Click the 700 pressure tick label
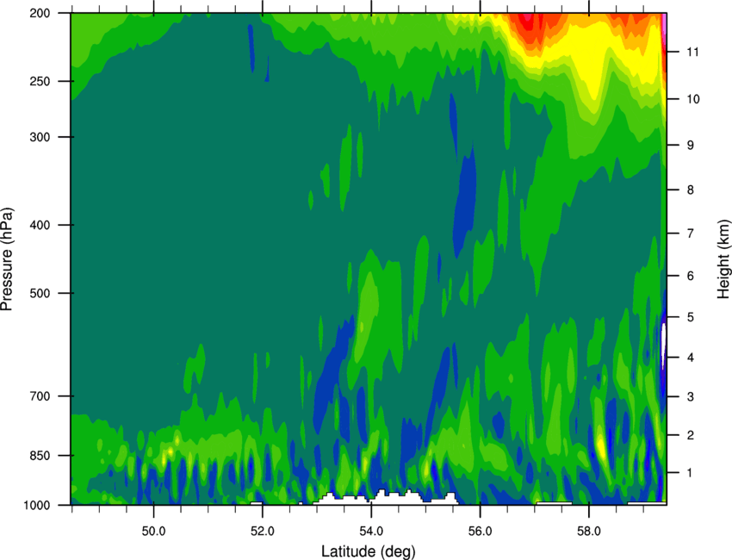Image resolution: width=732 pixels, height=560 pixels. (40, 396)
